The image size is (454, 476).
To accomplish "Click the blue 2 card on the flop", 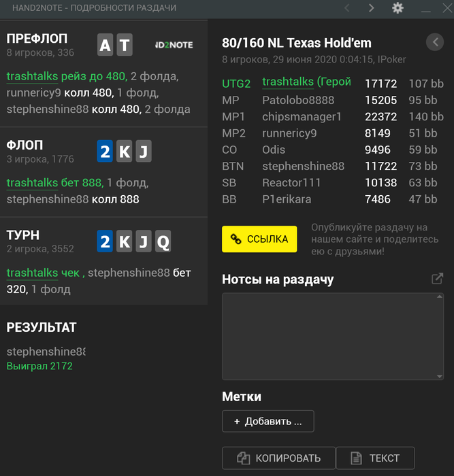I will pyautogui.click(x=105, y=151).
